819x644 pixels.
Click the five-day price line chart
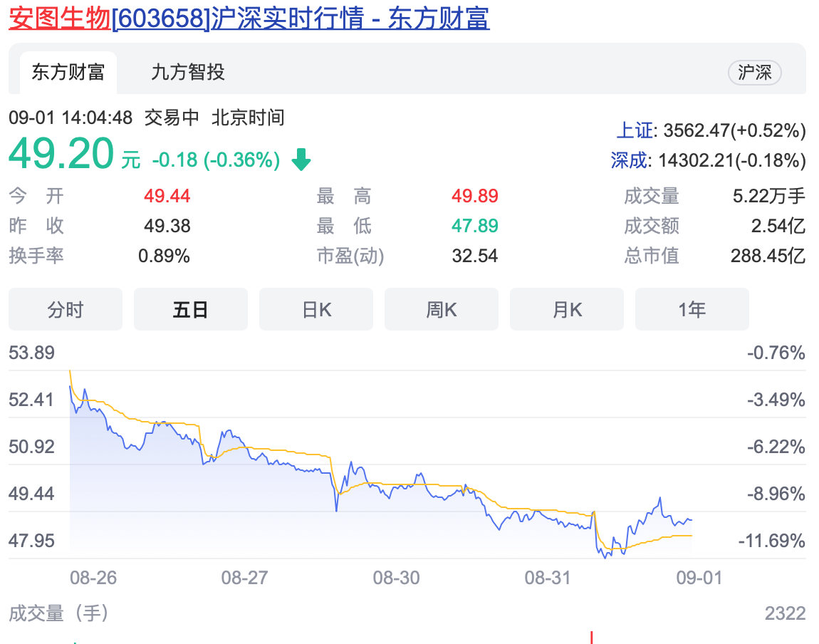381,464
